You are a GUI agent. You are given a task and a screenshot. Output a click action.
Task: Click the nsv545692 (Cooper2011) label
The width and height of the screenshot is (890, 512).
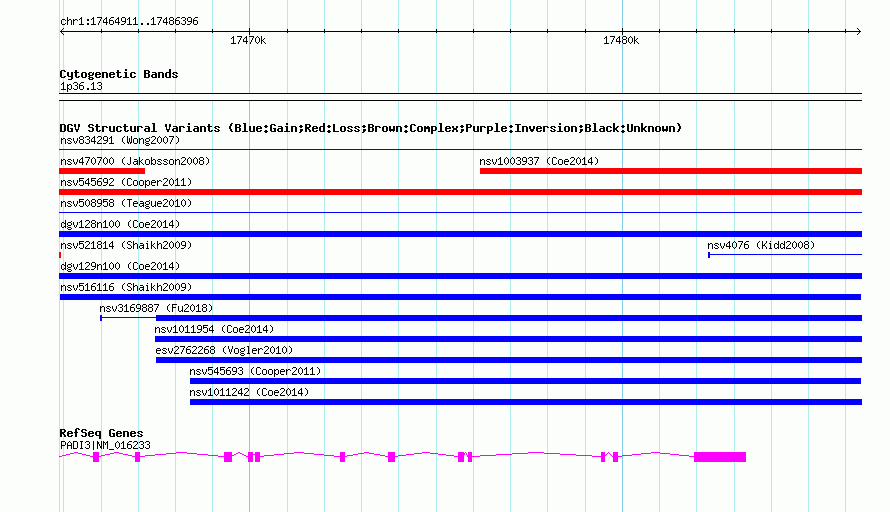126,182
